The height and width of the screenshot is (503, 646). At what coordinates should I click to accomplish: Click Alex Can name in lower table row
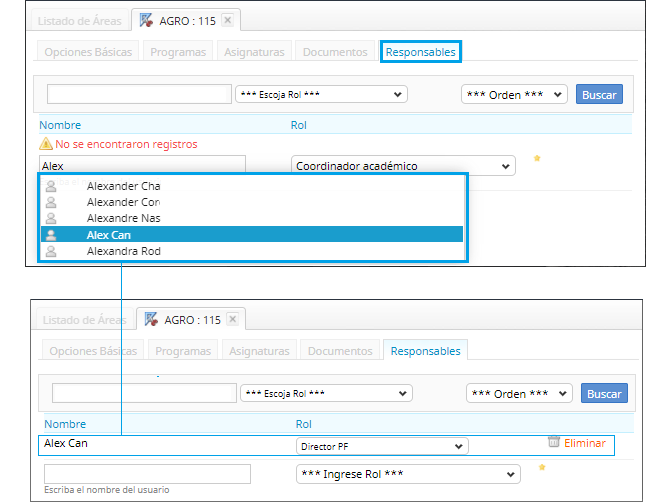point(66,443)
